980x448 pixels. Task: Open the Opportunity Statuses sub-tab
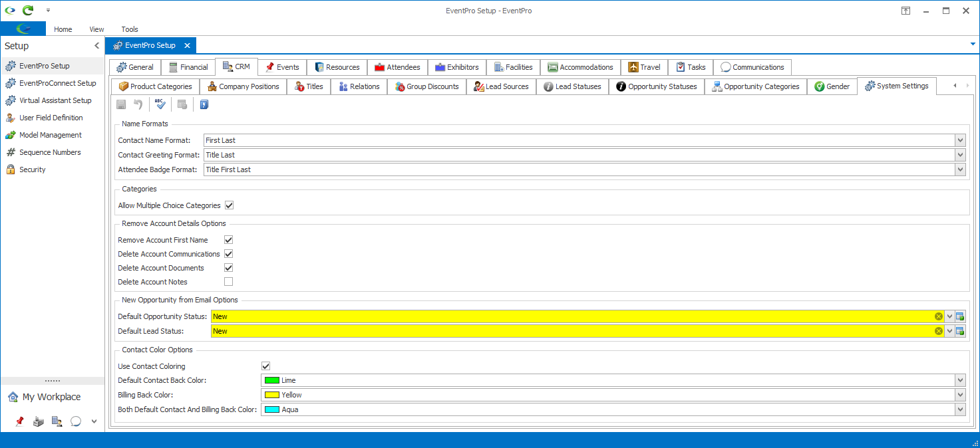pyautogui.click(x=657, y=86)
